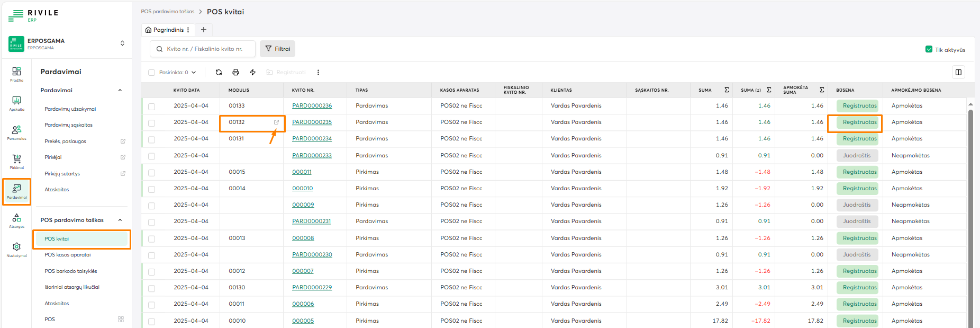Open the Pirkimai module in the left sidebar
The image size is (980, 328).
[17, 161]
